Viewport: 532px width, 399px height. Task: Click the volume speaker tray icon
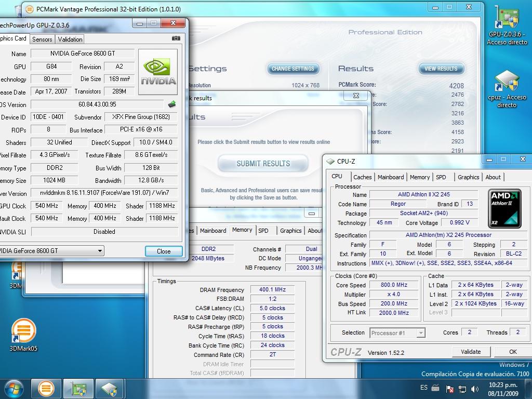click(475, 389)
